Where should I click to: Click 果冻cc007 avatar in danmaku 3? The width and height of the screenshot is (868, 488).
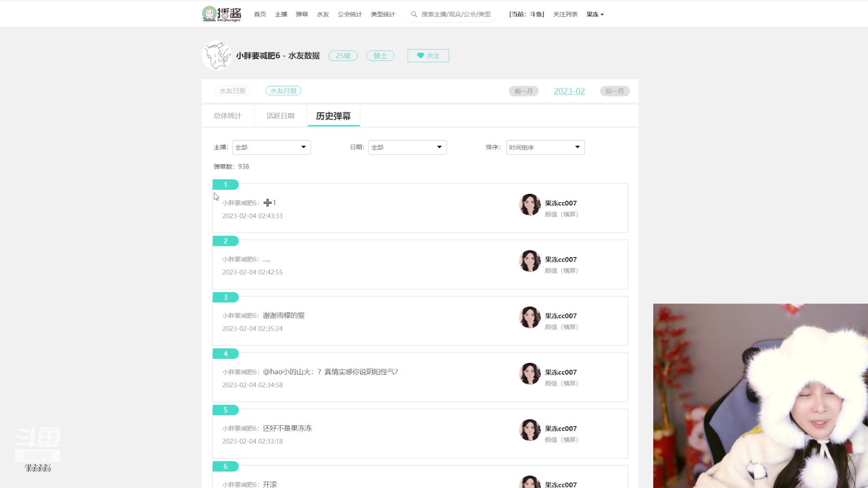(530, 318)
